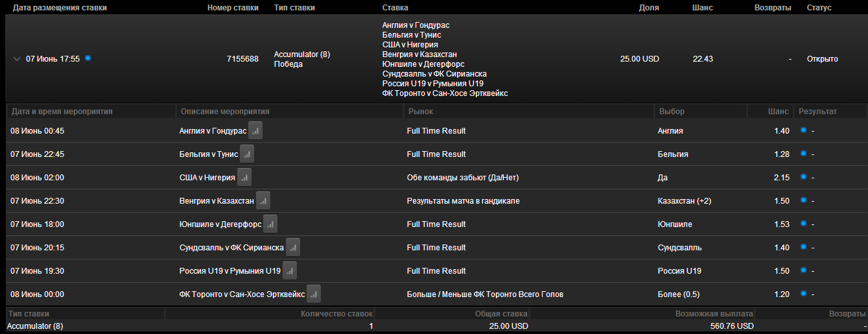The image size is (868, 334).
Task: View stats icon for Россия U19 v Румыния U19
Action: [x=290, y=271]
